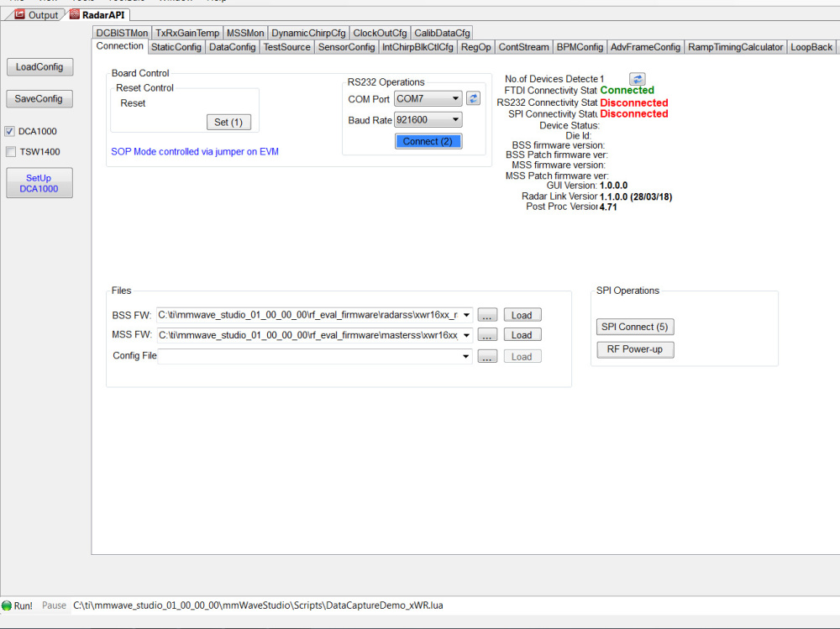
Task: Click the Output tab icon
Action: tap(20, 14)
